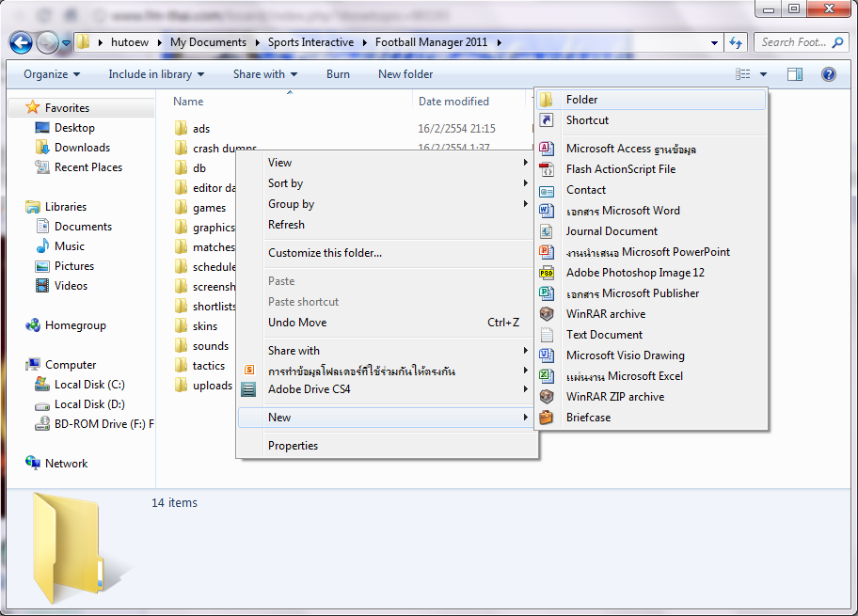Choose Refresh in context menu
This screenshot has width=858, height=616.
(387, 225)
